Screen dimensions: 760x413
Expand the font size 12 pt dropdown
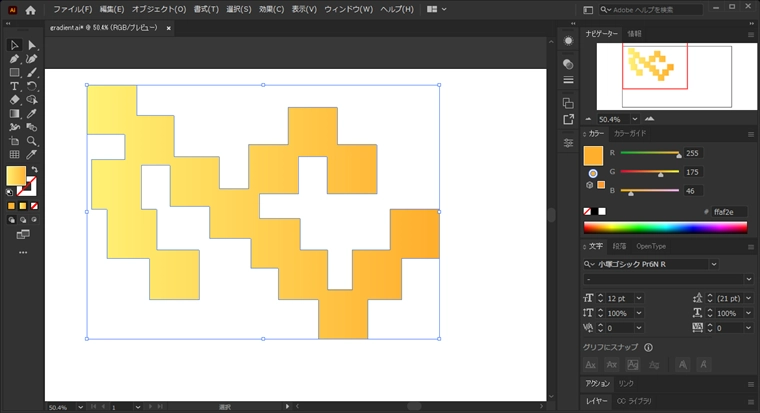(x=639, y=298)
